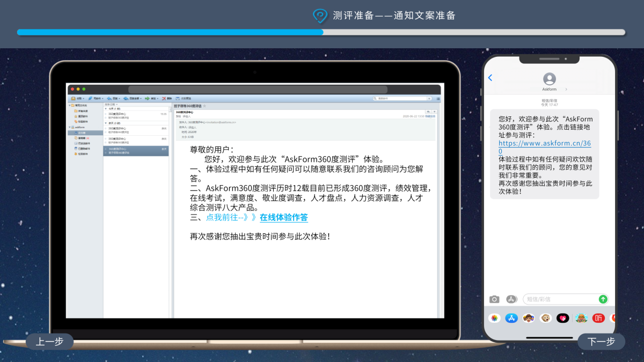Click the 上一步 previous step button
Viewport: 644px width, 362px height.
pyautogui.click(x=49, y=341)
